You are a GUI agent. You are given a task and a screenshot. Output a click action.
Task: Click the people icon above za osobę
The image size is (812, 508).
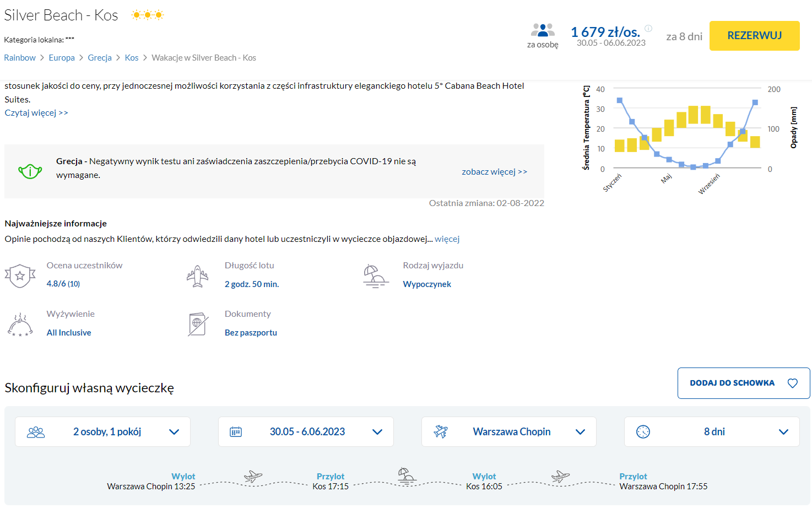coord(542,30)
